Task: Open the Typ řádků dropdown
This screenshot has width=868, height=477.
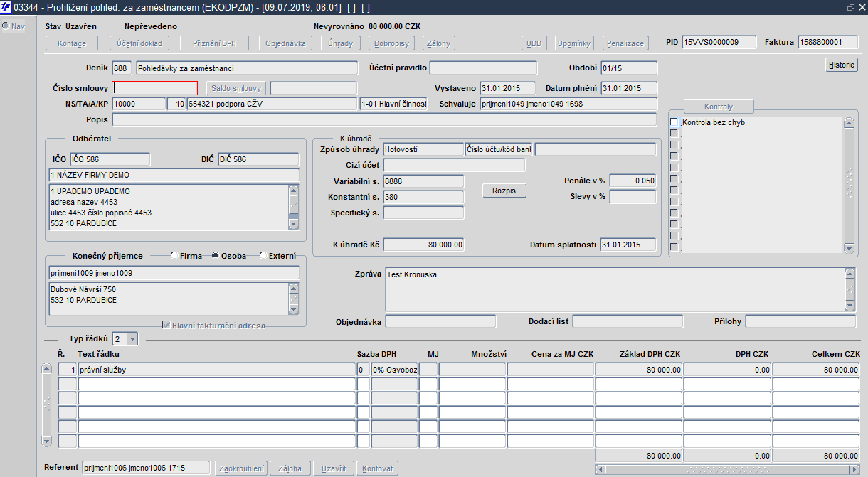Action: point(132,339)
